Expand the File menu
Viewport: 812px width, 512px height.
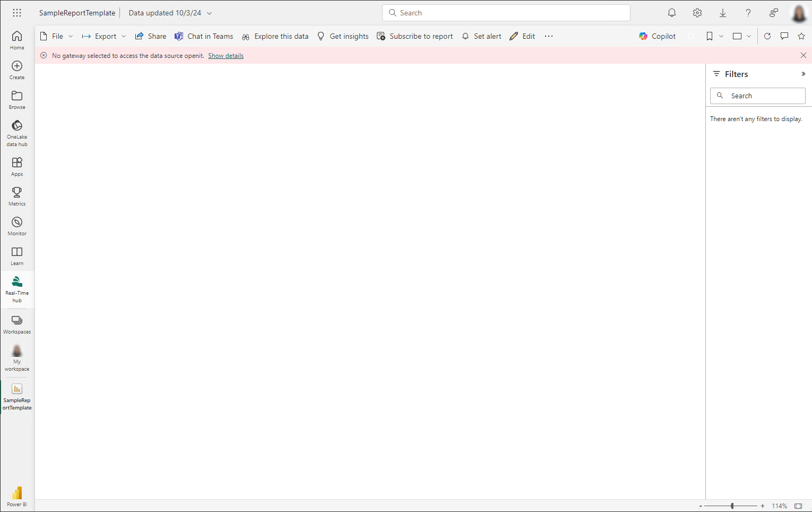57,36
